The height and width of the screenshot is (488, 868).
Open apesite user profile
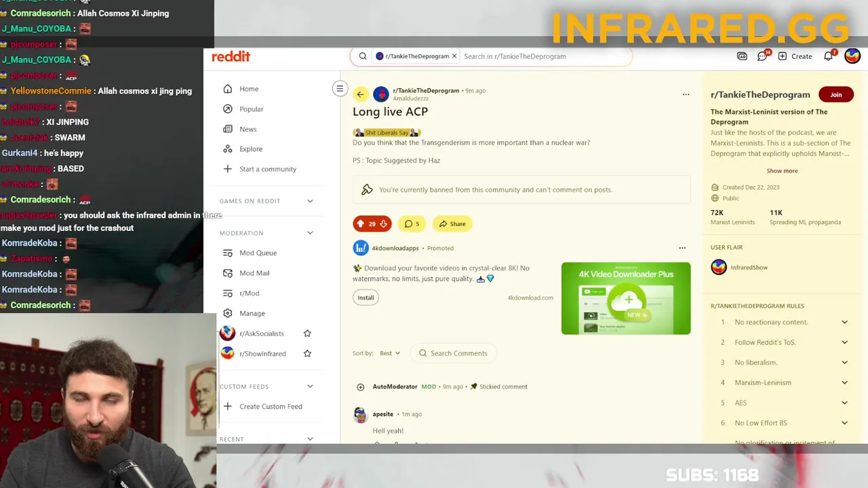pos(382,414)
